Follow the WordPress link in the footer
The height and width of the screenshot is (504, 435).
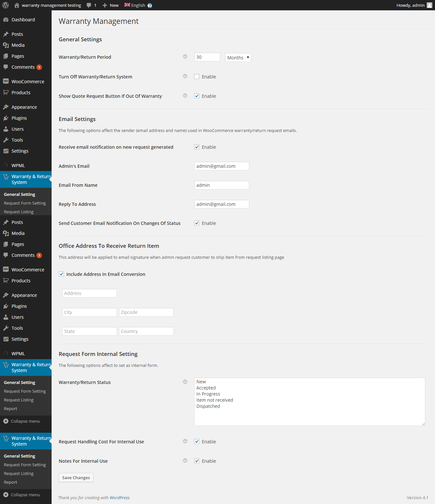[x=120, y=498]
